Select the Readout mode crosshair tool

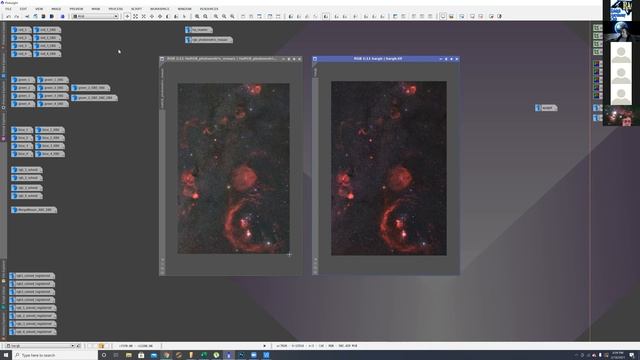click(127, 16)
